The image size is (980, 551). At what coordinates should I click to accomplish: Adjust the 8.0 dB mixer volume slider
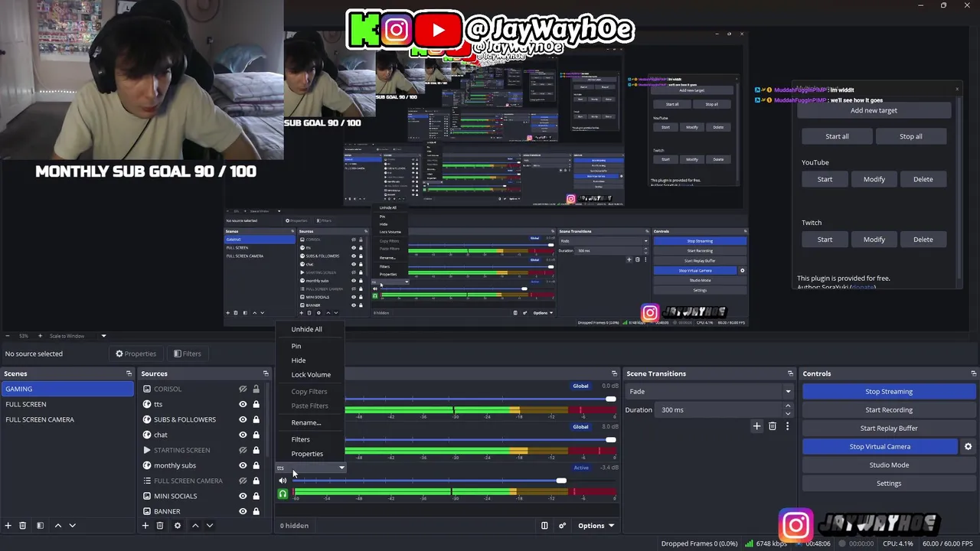pos(610,439)
